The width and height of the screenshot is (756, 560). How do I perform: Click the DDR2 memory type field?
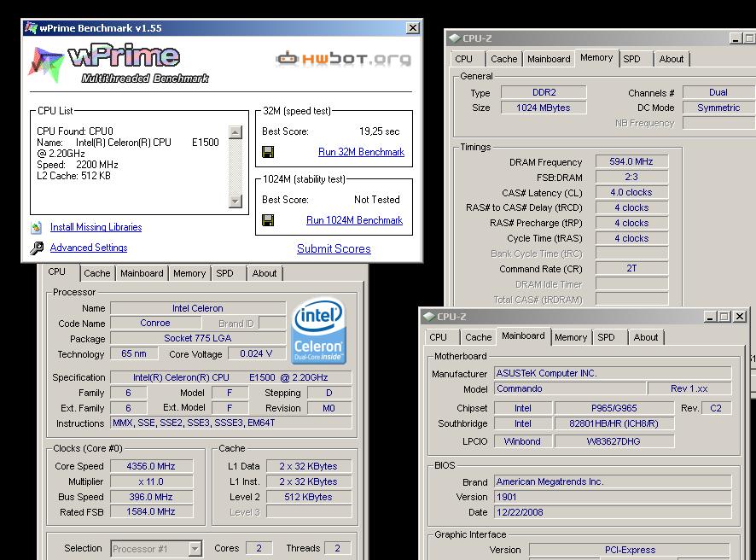[x=544, y=92]
